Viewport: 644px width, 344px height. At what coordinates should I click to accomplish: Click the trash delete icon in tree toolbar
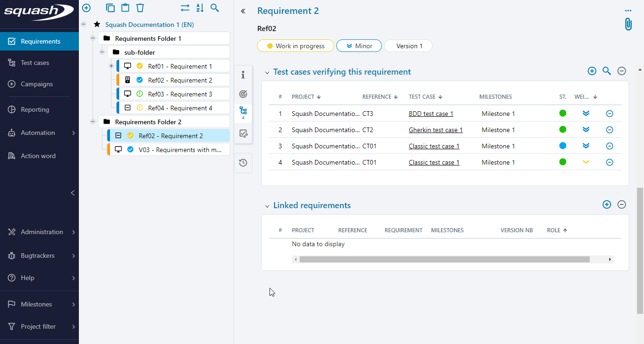pos(140,8)
